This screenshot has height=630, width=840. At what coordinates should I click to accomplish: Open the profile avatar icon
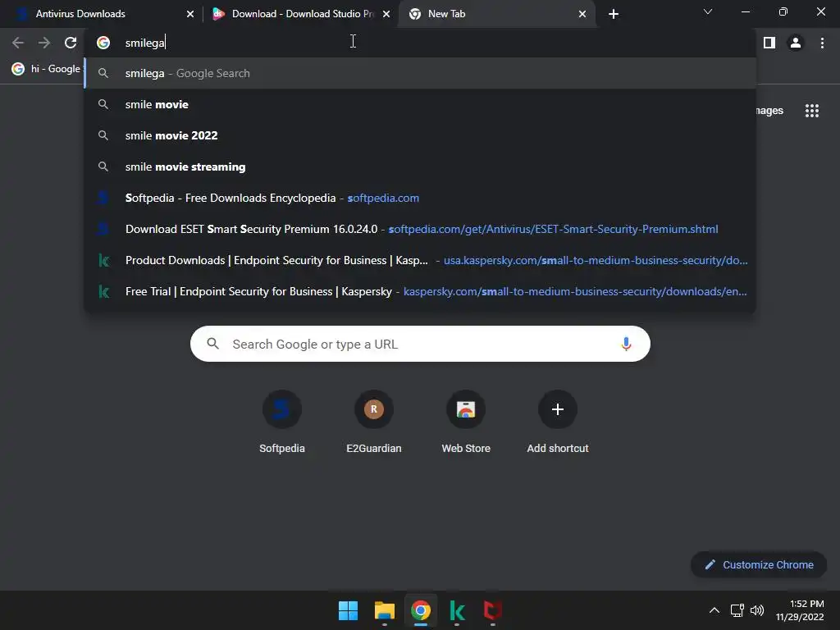[x=796, y=43]
